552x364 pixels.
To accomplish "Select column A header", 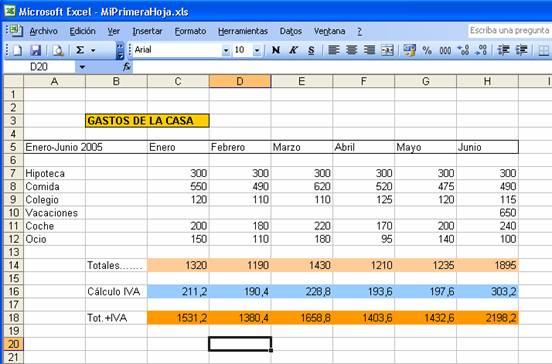I will (x=54, y=81).
